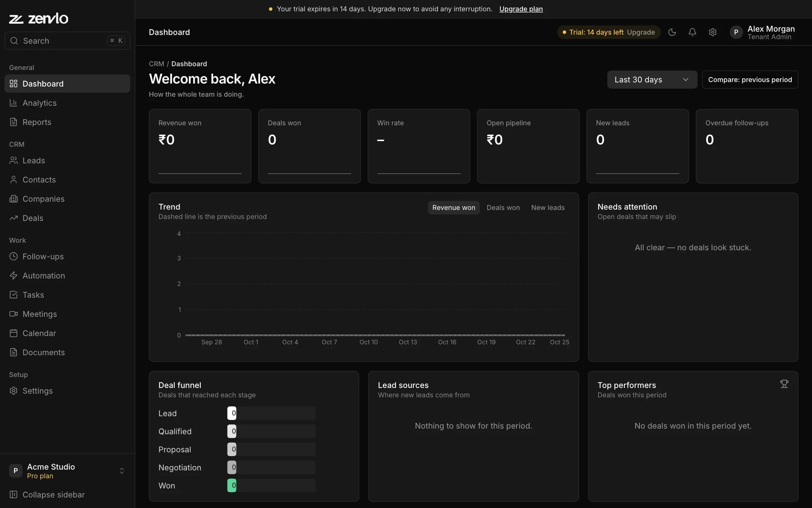Click the Leads people icon
Viewport: 812px width, 508px height.
click(x=14, y=160)
